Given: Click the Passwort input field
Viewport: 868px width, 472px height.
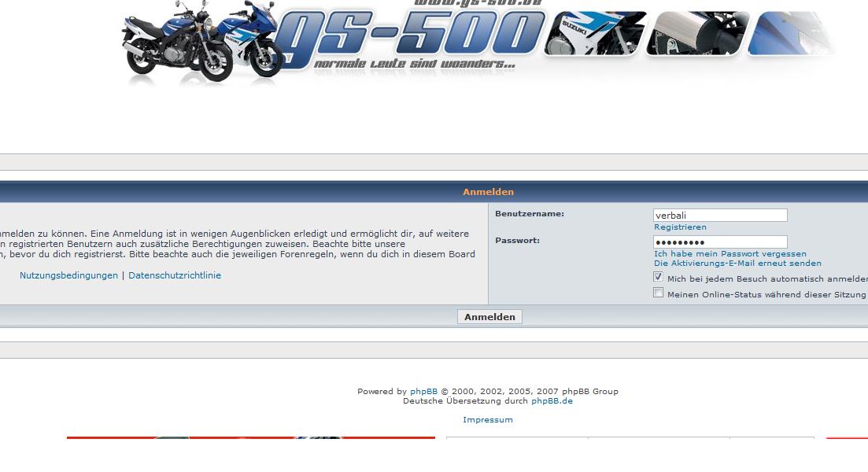Looking at the screenshot, I should click(x=720, y=242).
